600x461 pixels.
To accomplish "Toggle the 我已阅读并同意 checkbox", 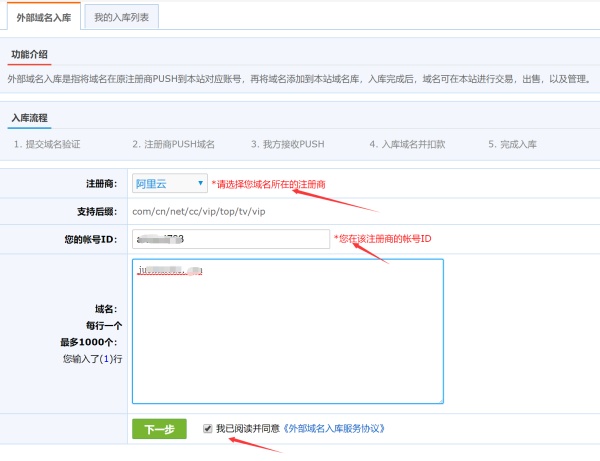I will [208, 428].
